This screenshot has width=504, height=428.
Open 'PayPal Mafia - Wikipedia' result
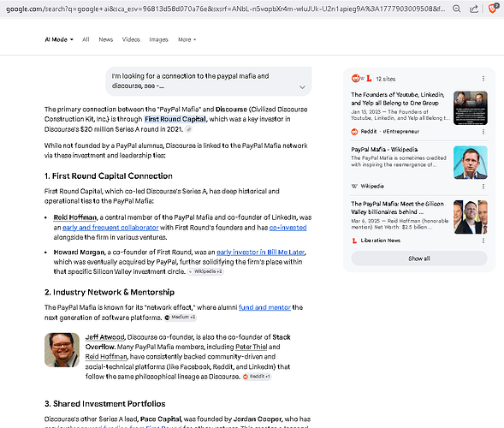384,150
